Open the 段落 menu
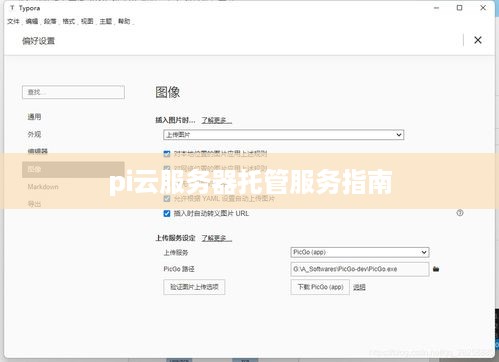The height and width of the screenshot is (362, 499). pos(50,21)
